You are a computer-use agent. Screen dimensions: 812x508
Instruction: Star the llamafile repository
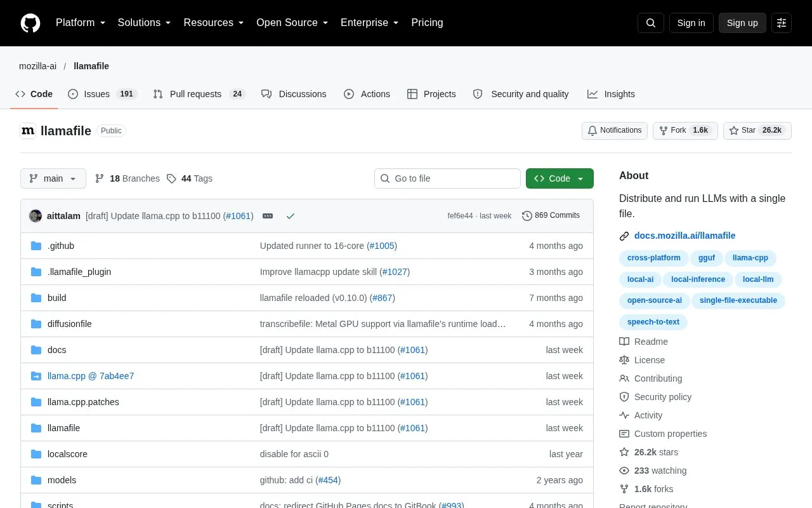(757, 130)
